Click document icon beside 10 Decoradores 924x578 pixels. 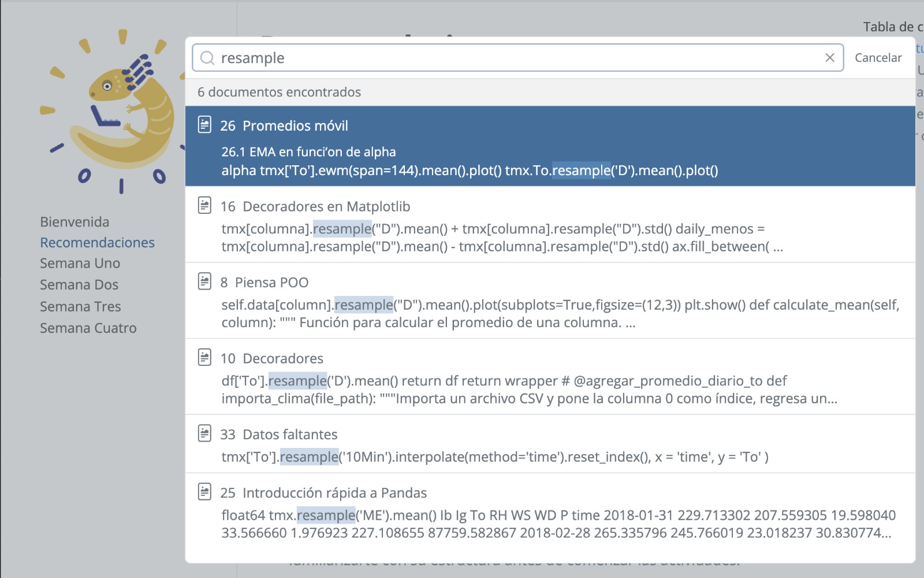(204, 358)
